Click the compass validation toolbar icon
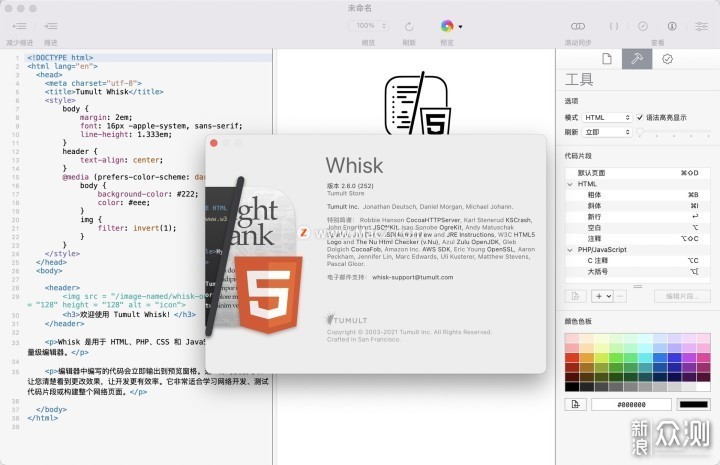720x465 pixels. [x=643, y=26]
